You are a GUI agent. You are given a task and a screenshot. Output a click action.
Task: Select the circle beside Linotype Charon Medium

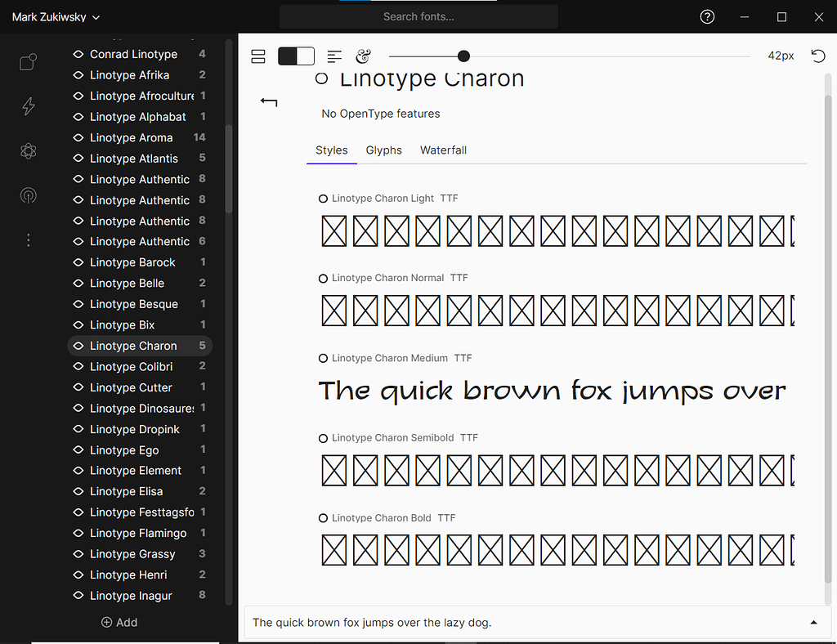[322, 357]
